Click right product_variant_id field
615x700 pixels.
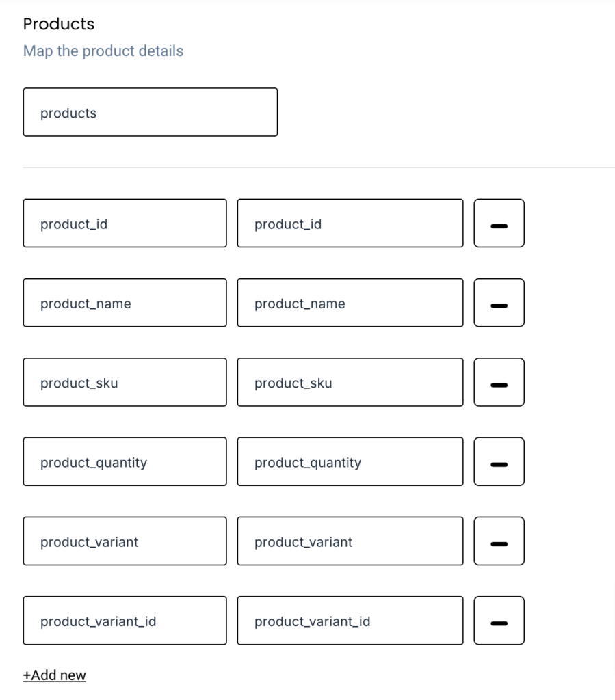coord(350,620)
